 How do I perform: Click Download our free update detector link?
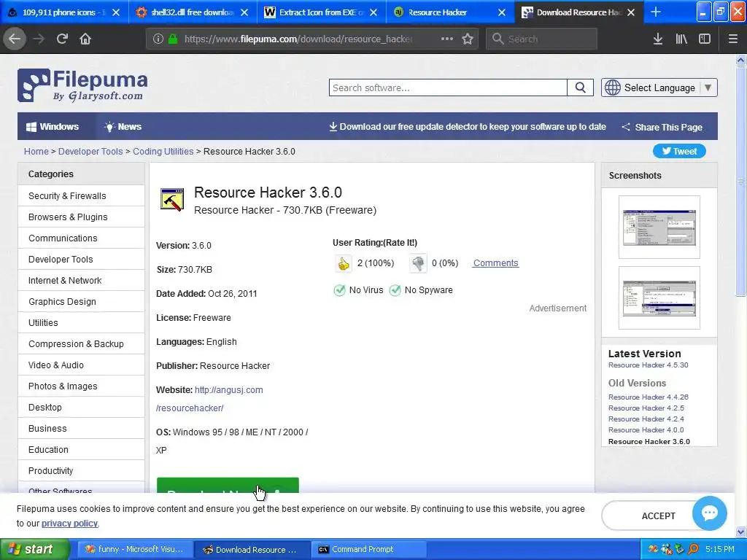(468, 127)
